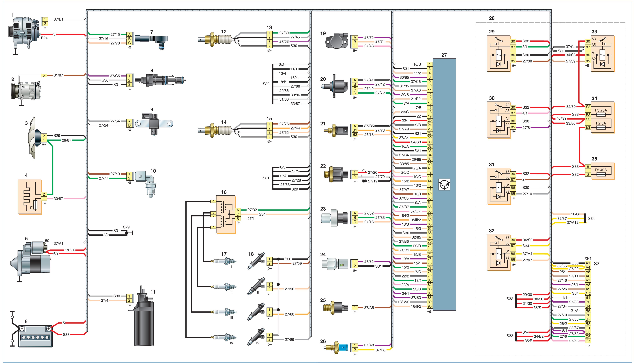This screenshot has height=364, width=634.
Task: Click the S30 splice label on bus
Action: coord(266,84)
